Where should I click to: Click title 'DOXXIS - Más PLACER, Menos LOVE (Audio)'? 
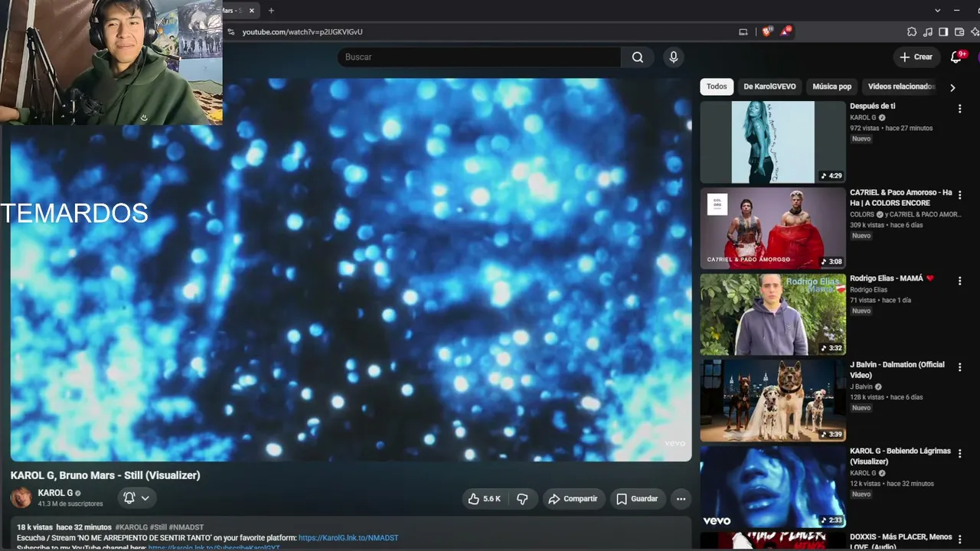900,542
